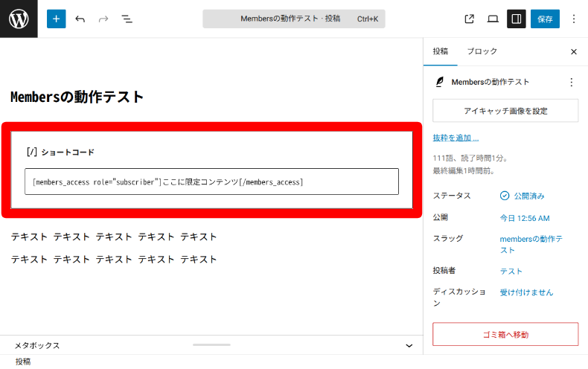Click the メタボックス resize handle bar
The width and height of the screenshot is (588, 369).
(x=211, y=344)
